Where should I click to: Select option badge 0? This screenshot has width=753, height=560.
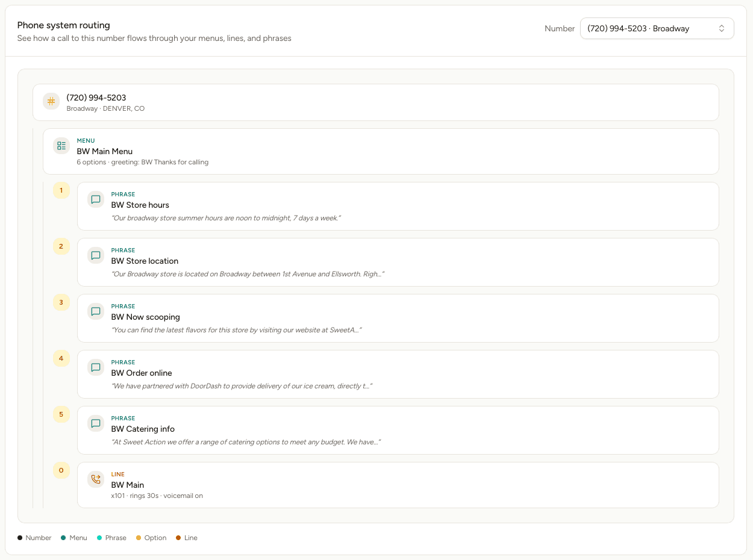tap(61, 470)
